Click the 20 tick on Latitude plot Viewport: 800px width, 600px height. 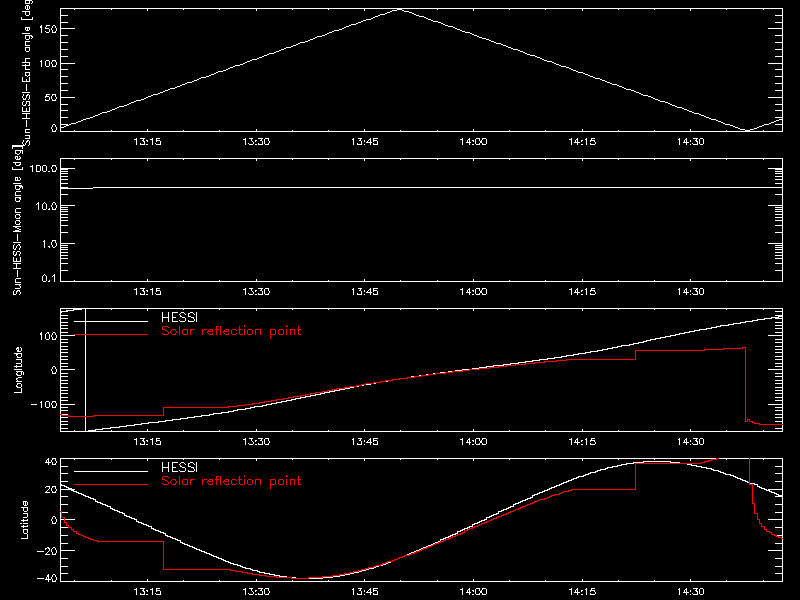point(51,490)
